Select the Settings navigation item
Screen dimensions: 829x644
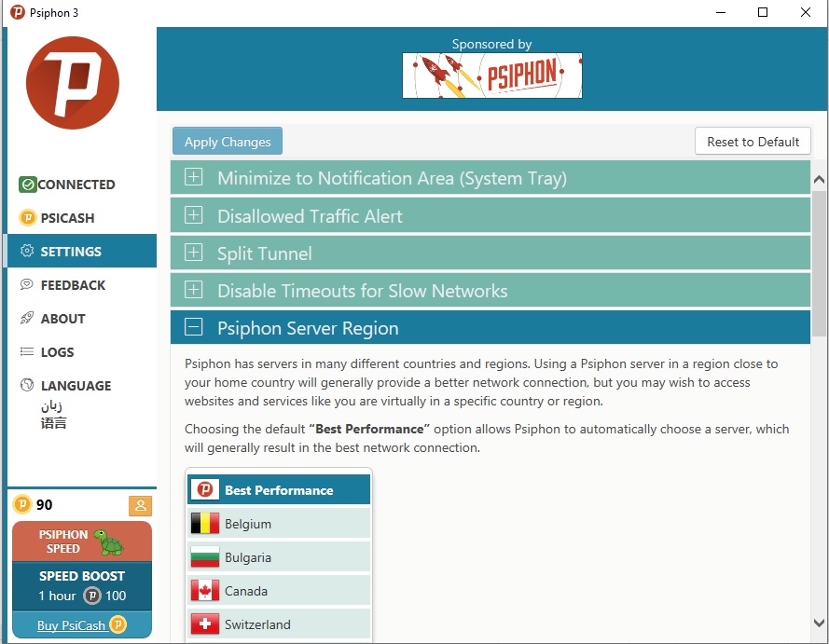tap(82, 251)
